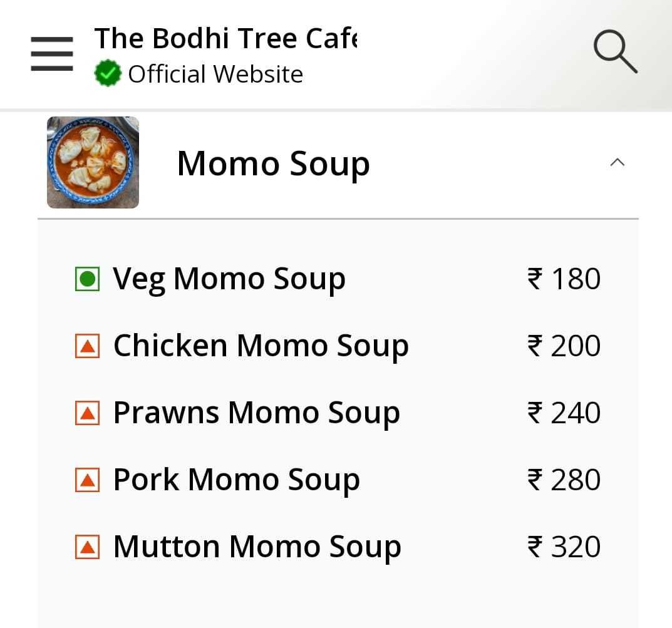Select the Veg Momo Soup menu item

229,278
